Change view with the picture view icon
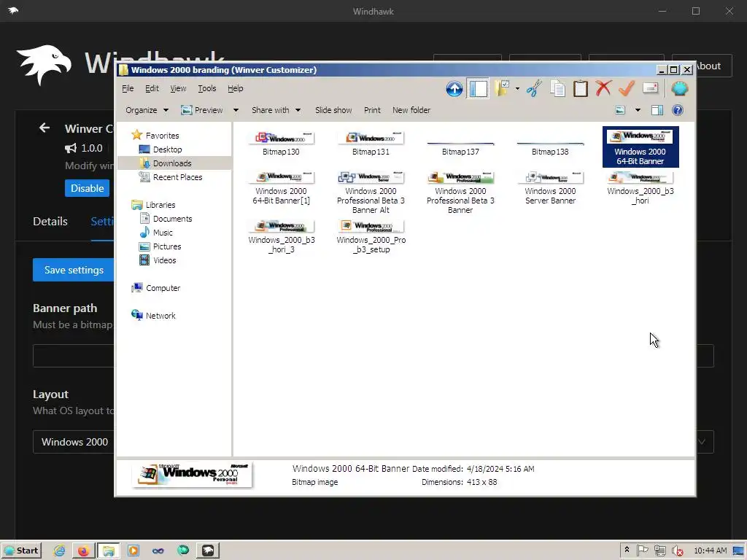The height and width of the screenshot is (560, 747). tap(620, 110)
